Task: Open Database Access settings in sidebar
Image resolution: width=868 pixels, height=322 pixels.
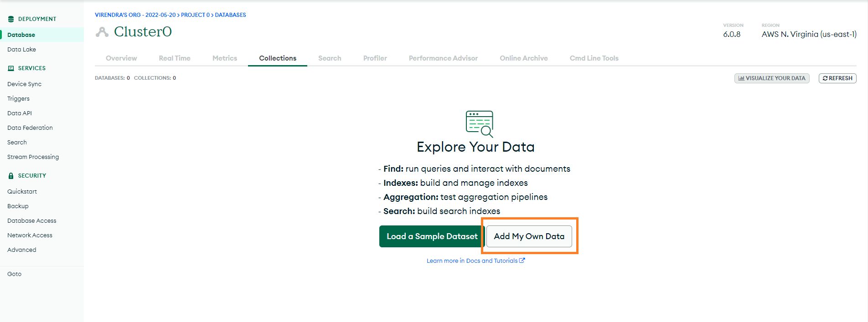Action: click(x=32, y=221)
